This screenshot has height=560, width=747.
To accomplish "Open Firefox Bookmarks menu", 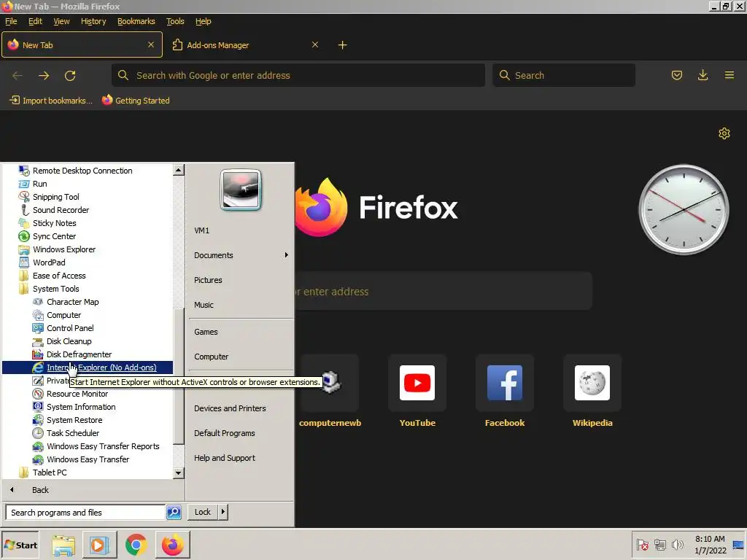I will point(136,21).
